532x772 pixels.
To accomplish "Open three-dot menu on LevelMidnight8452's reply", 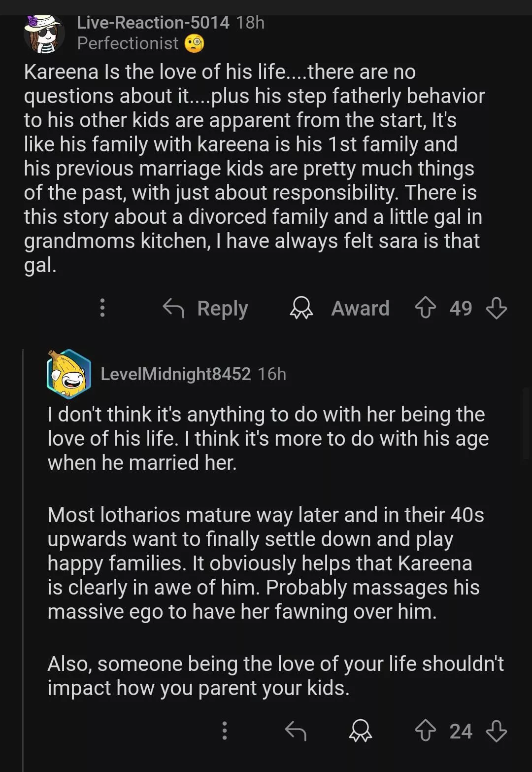I will click(225, 731).
